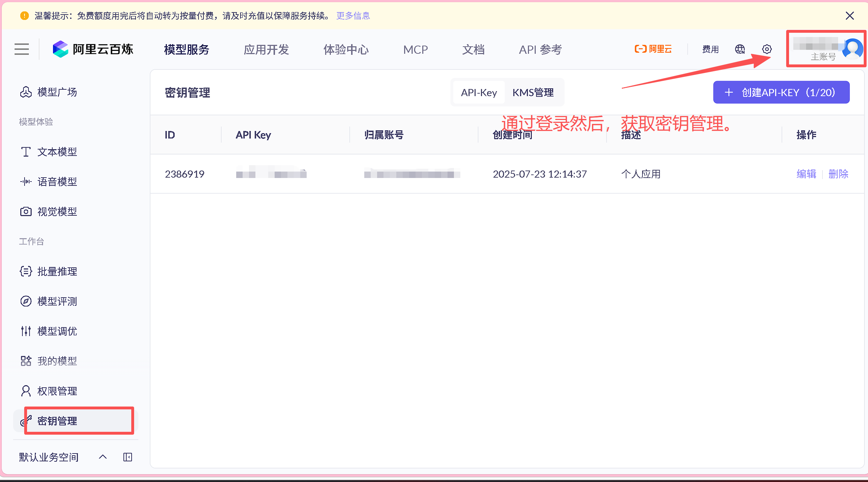This screenshot has width=868, height=482.
Task: Open 批量推理 in sidebar
Action: click(57, 272)
